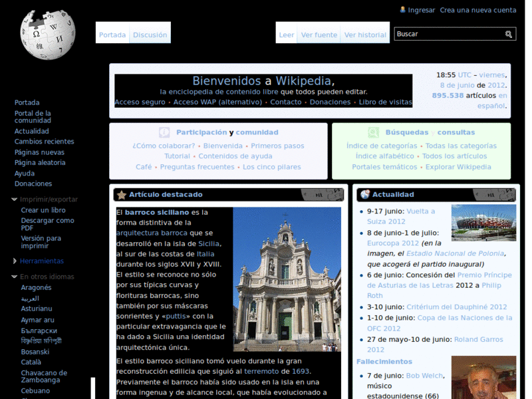Click the Wikipedia globe logo
Screen dimensions: 532x399
click(x=47, y=35)
